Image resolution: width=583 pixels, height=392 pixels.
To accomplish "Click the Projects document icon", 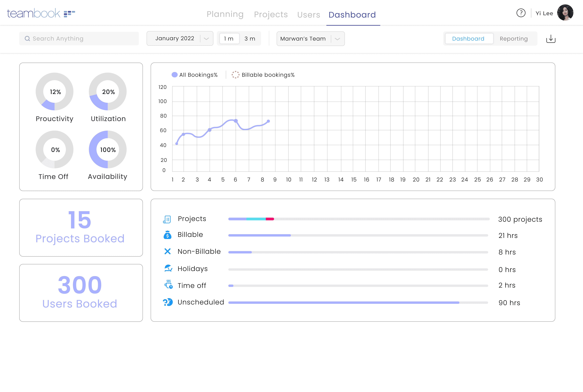I will (167, 219).
